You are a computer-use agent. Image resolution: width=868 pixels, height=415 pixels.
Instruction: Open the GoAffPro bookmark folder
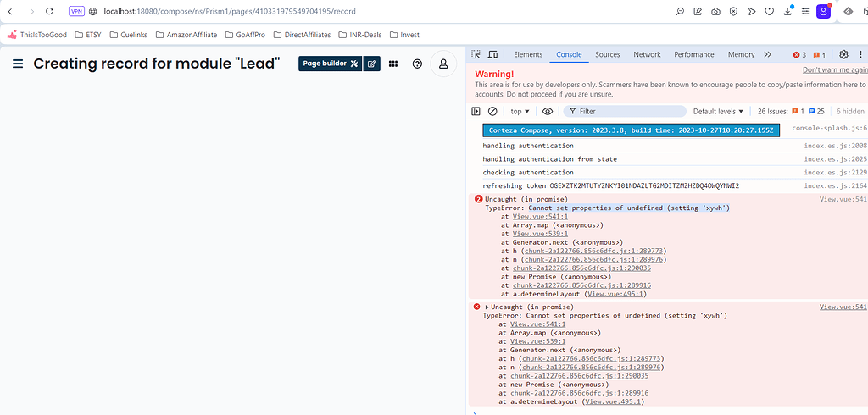coord(245,35)
